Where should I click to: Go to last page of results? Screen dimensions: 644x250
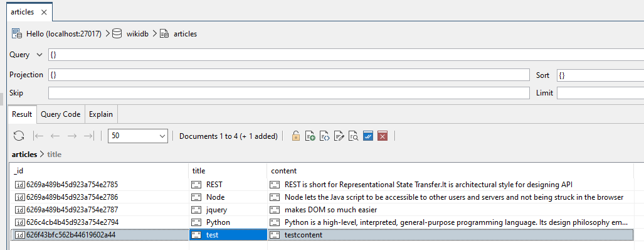[88, 136]
